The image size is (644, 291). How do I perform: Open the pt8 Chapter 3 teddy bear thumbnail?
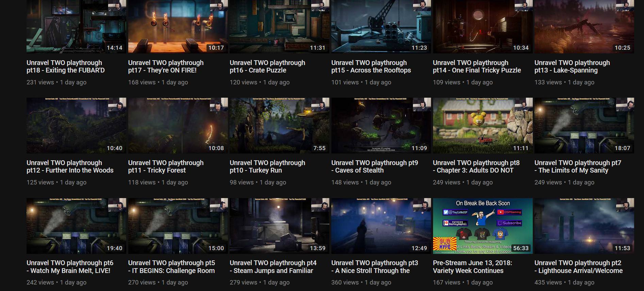[x=483, y=126]
